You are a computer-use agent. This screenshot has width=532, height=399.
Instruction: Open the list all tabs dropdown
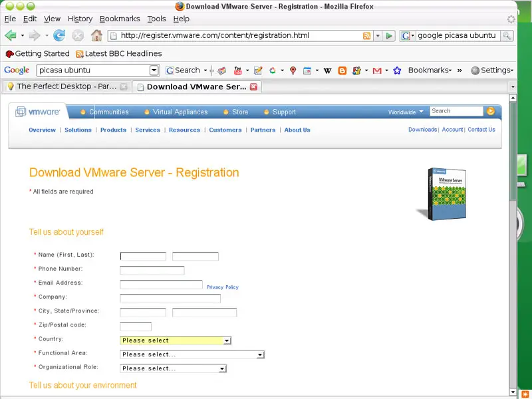513,87
